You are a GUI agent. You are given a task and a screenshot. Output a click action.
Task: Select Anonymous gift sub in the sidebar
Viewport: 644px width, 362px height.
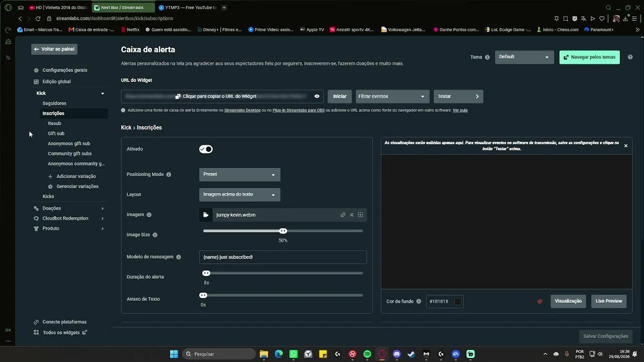69,144
